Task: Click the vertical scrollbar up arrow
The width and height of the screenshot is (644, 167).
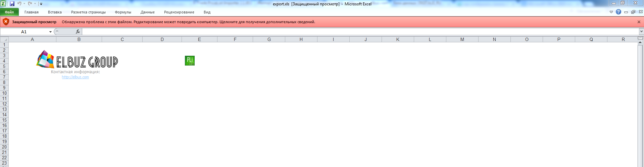Action: pos(640,42)
